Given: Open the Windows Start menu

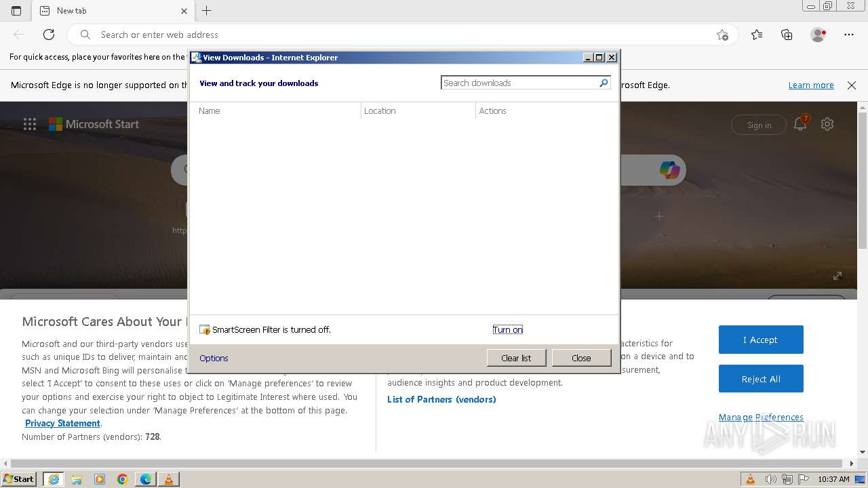Looking at the screenshot, I should [18, 479].
